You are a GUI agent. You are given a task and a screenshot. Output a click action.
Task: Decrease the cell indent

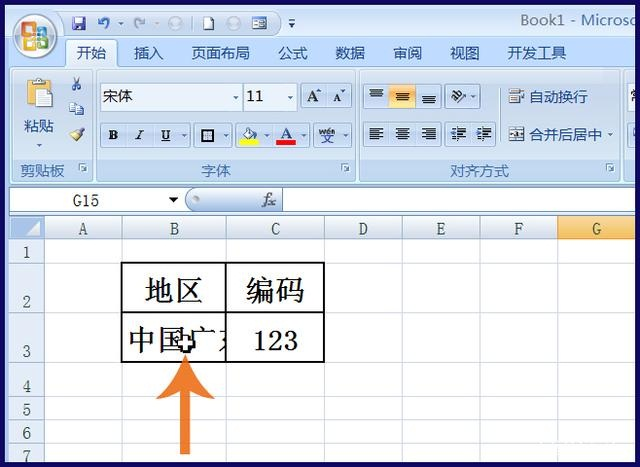[x=458, y=134]
